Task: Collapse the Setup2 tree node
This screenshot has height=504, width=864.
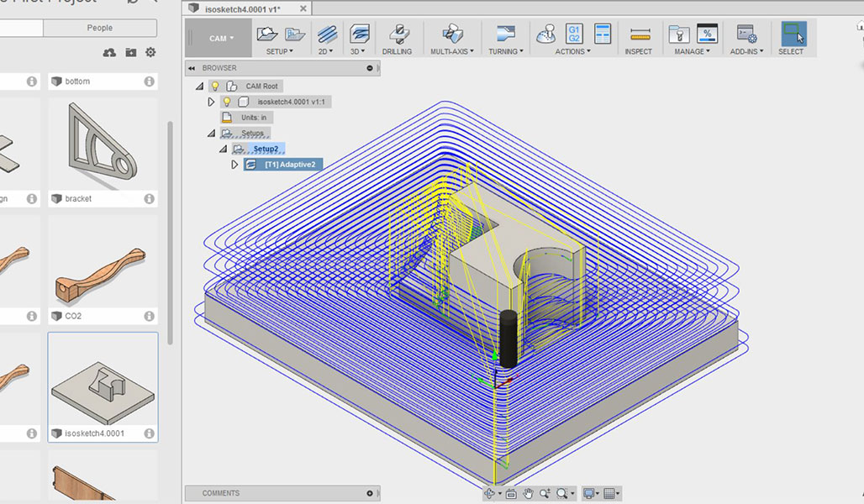Action: click(x=224, y=149)
